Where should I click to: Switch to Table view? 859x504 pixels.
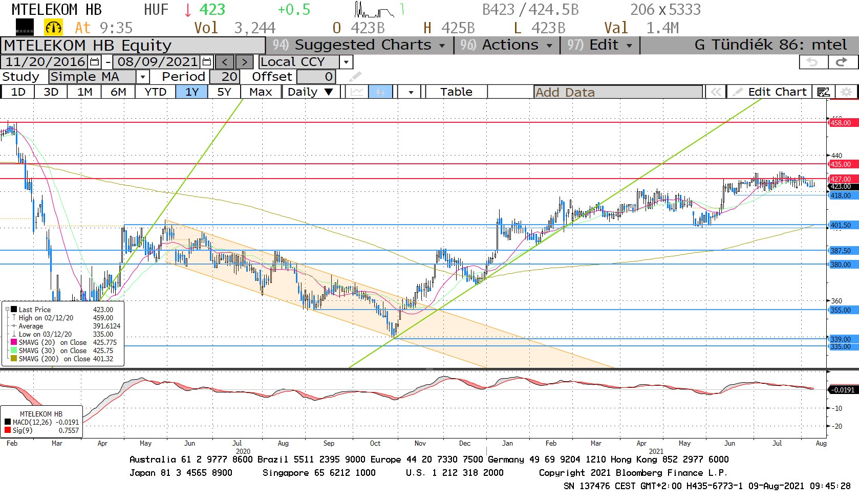coord(456,92)
